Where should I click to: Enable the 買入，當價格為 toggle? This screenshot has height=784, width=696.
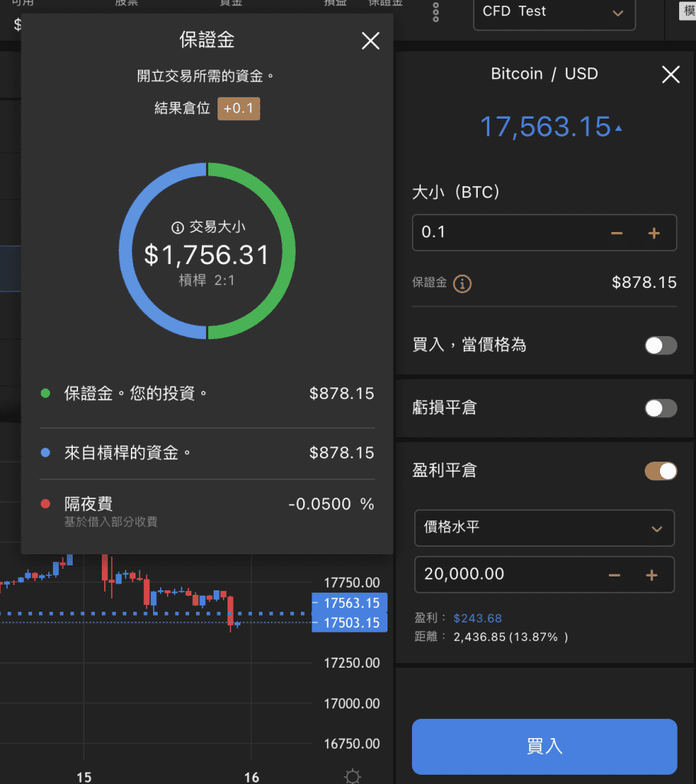pos(660,345)
